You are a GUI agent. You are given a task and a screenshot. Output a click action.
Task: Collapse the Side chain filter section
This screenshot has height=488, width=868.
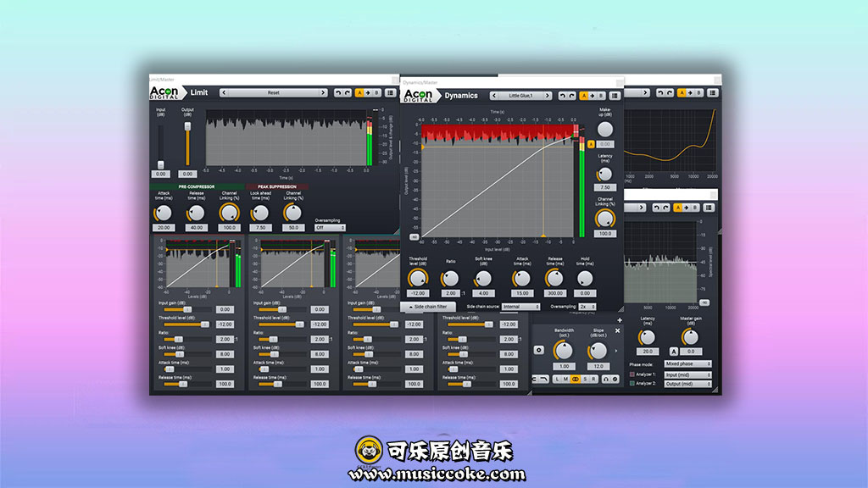click(x=428, y=307)
